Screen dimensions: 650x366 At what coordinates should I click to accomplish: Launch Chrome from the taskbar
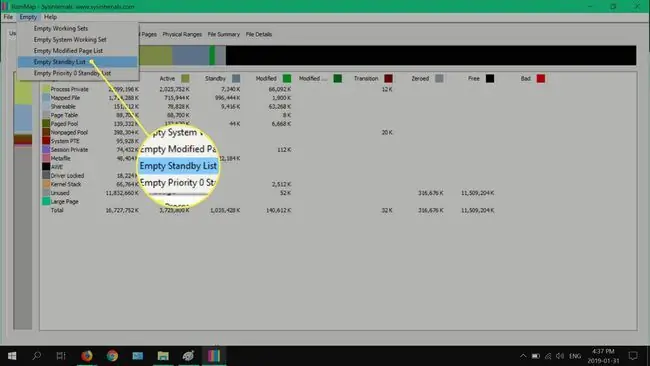[x=112, y=356]
